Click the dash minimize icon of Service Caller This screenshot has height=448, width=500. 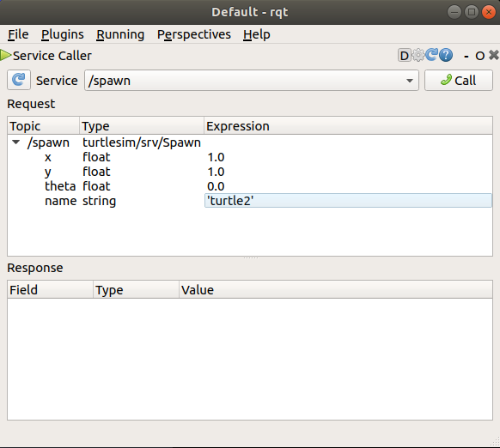click(x=466, y=57)
